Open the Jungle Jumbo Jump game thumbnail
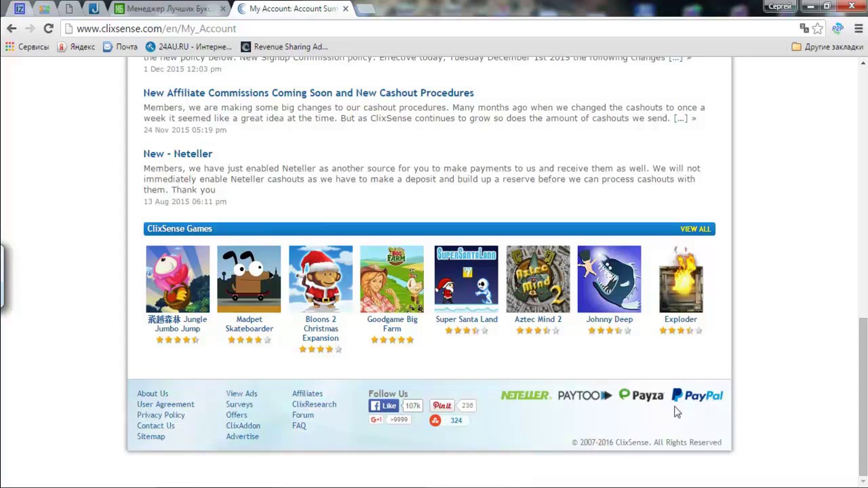The height and width of the screenshot is (488, 868). click(178, 279)
